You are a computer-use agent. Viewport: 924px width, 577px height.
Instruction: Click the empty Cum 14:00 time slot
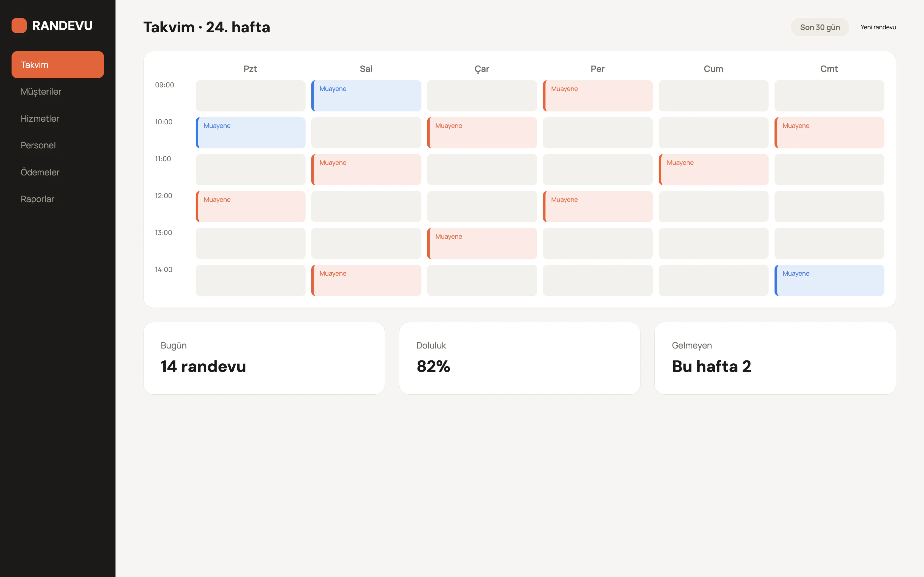(x=713, y=281)
